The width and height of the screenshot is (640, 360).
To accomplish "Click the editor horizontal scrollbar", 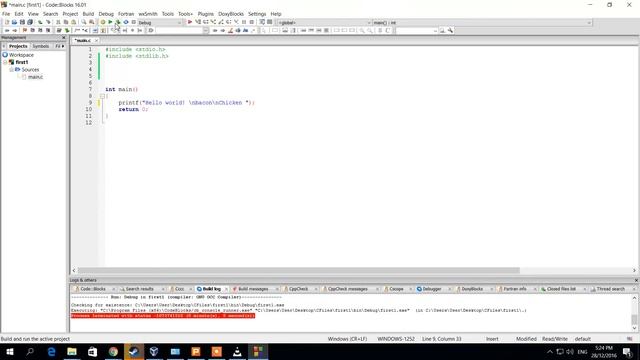I will (x=298, y=270).
